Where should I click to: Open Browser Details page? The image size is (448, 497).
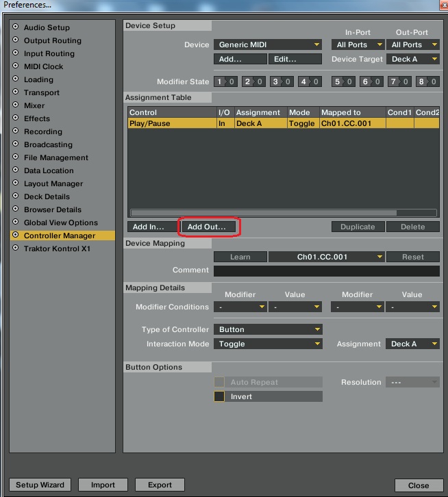53,209
